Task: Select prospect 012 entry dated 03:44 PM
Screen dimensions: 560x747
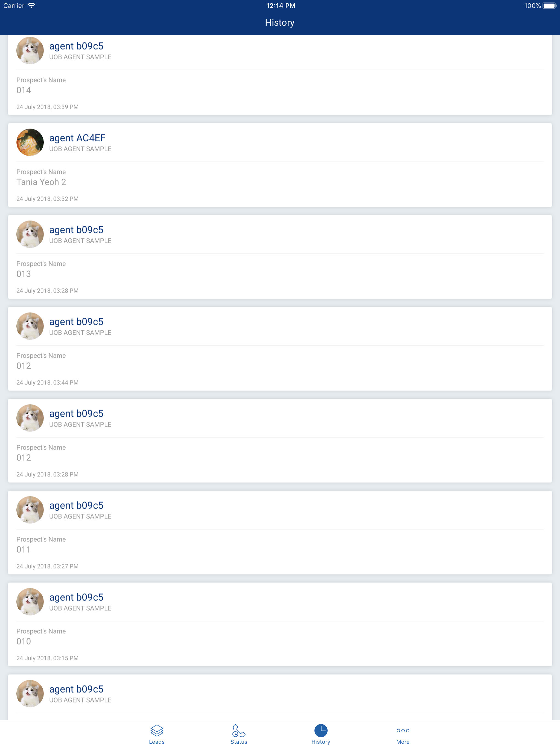Action: (280, 349)
